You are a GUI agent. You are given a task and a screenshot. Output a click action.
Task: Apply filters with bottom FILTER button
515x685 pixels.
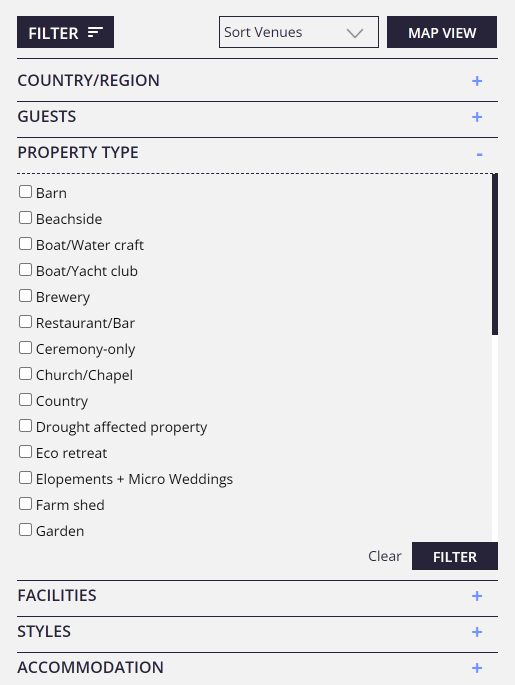(455, 556)
